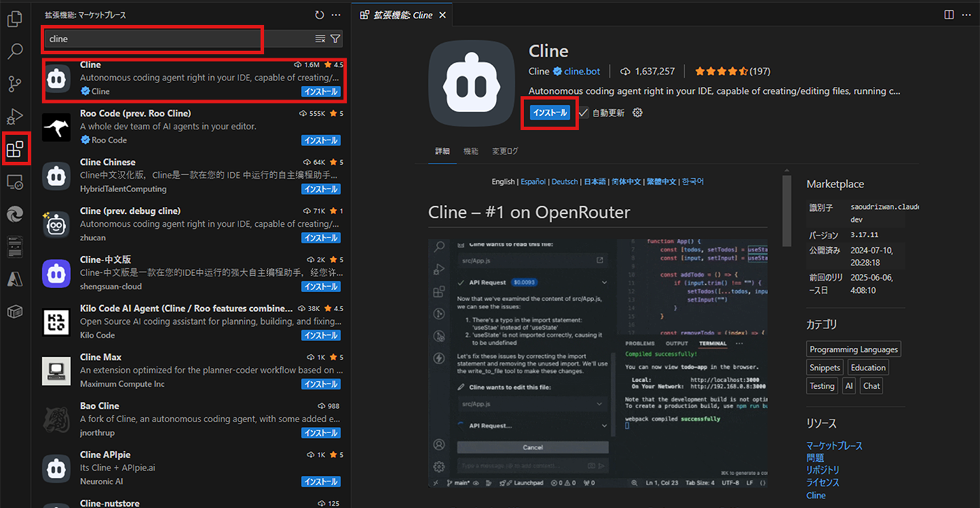980x508 pixels.
Task: Open the cline.bot publisher link
Action: (x=581, y=71)
